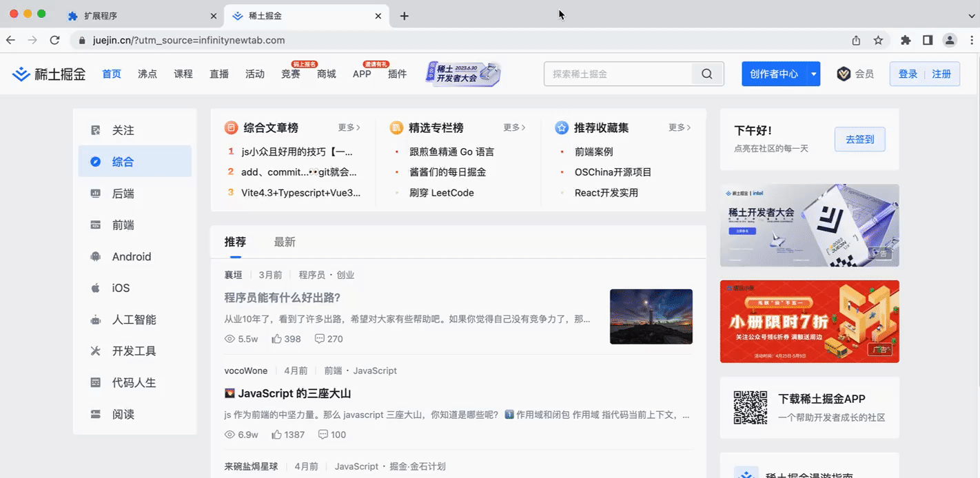The image size is (980, 478).
Task: Click the 去签到 button
Action: point(860,139)
